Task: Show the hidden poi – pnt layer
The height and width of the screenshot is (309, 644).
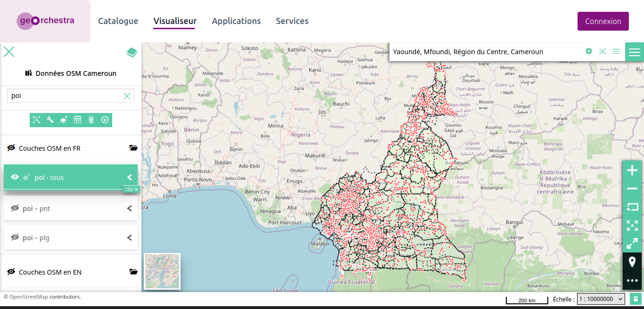Action: [15, 208]
